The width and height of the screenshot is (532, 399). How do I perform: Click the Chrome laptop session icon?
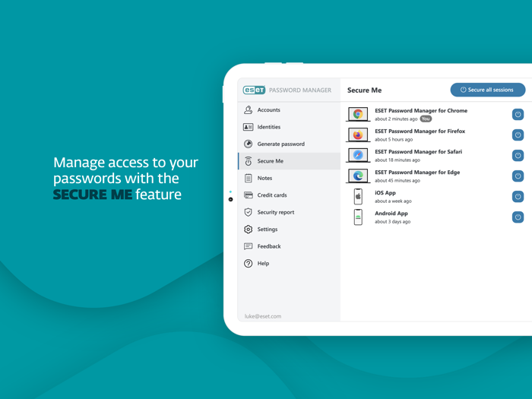(x=358, y=114)
